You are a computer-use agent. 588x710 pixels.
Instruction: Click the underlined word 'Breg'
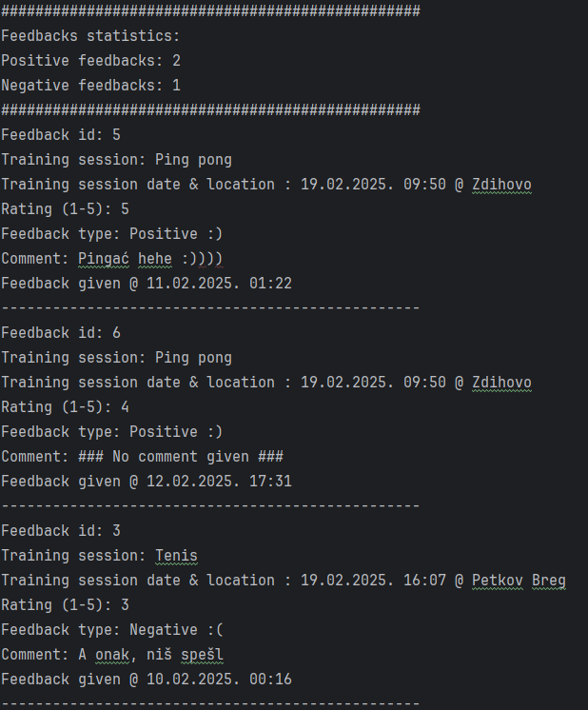pos(549,581)
